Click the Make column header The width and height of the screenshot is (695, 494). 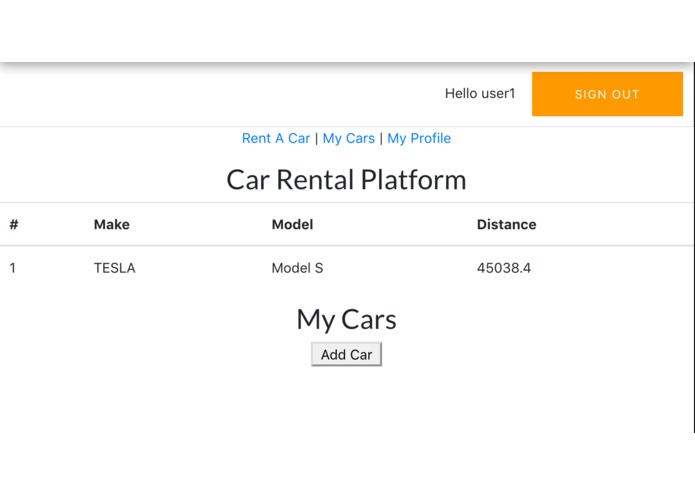[112, 225]
